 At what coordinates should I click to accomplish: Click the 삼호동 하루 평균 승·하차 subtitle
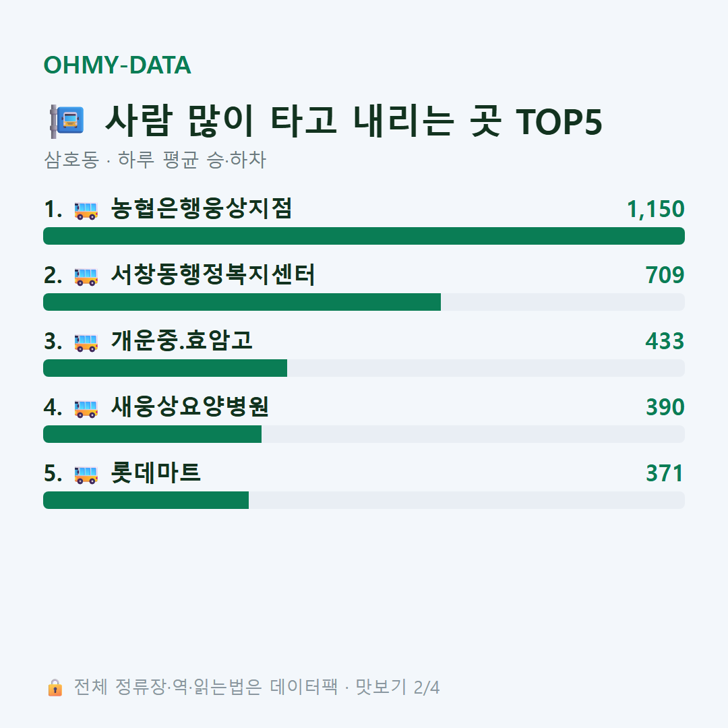[x=155, y=160]
